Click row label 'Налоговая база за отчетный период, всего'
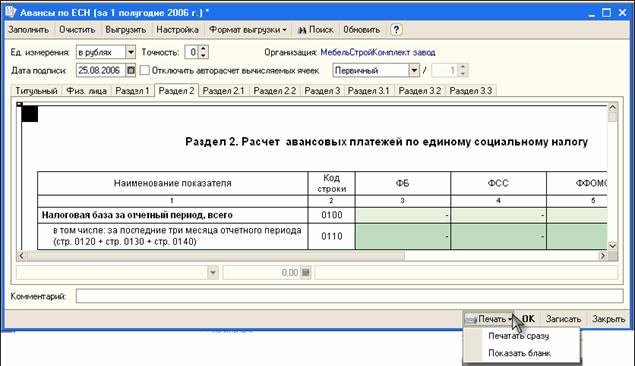The height and width of the screenshot is (366, 635). pos(137,215)
